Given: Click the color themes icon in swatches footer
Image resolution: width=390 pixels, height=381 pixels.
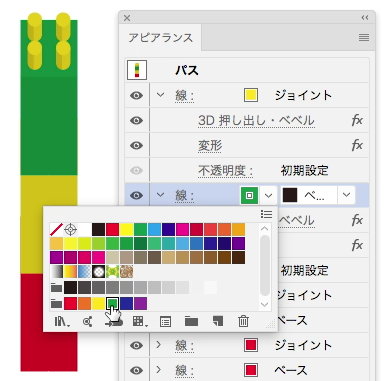Looking at the screenshot, I should 87,321.
